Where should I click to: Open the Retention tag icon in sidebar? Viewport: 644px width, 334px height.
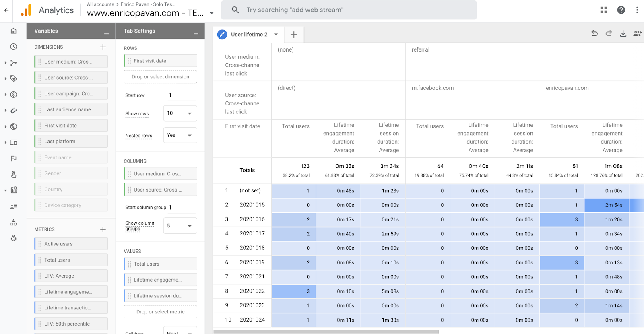pos(14,78)
